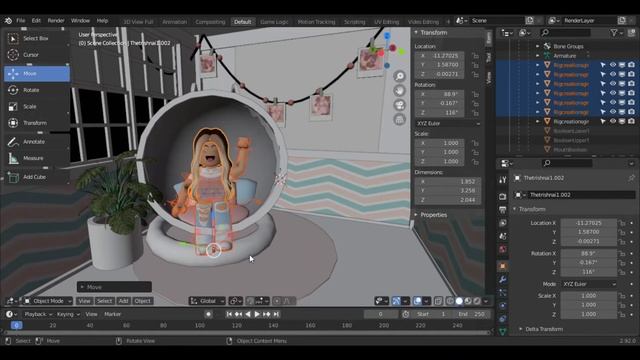Open the XYZ Euler dropdown in sidebar
Screen dimensions: 640x360
(448, 123)
